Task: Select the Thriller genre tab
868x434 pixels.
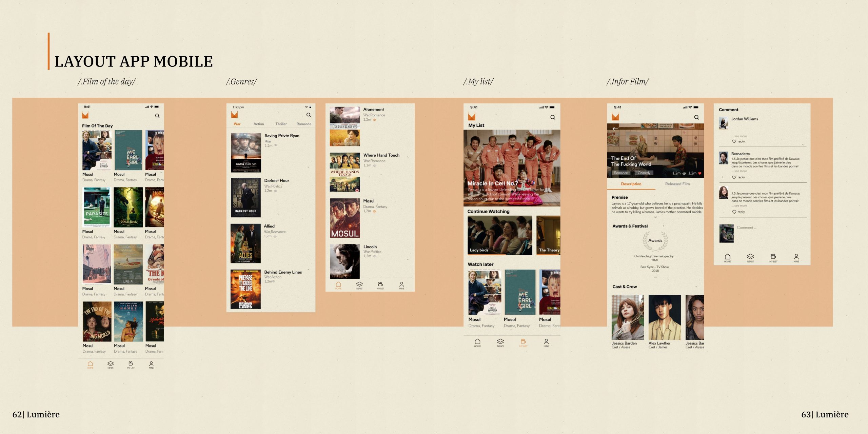Action: point(281,124)
